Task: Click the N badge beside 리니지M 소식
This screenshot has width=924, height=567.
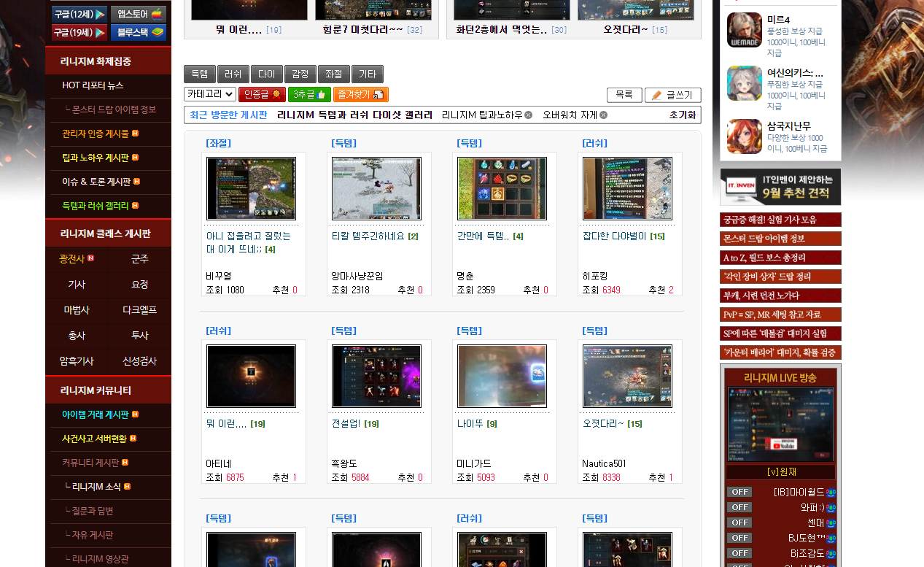Action: tap(128, 487)
